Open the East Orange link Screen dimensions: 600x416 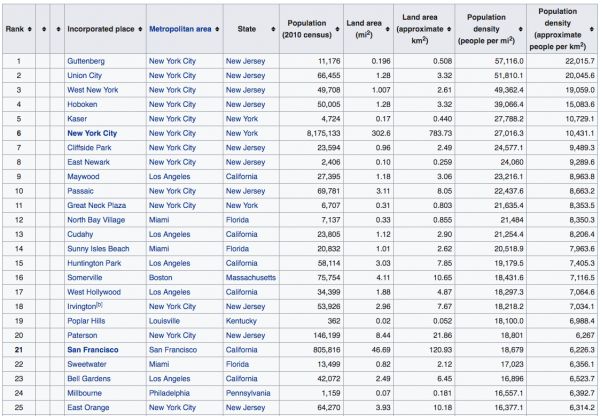(x=88, y=408)
